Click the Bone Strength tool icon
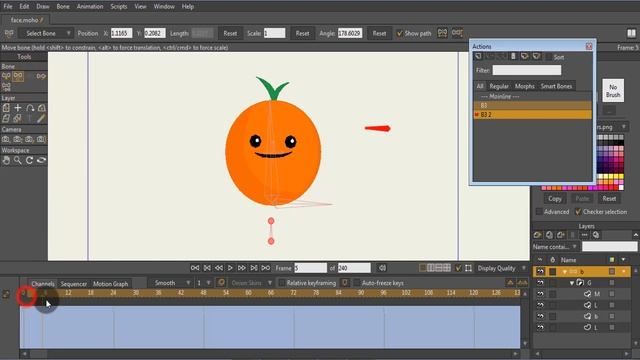 tap(6, 87)
